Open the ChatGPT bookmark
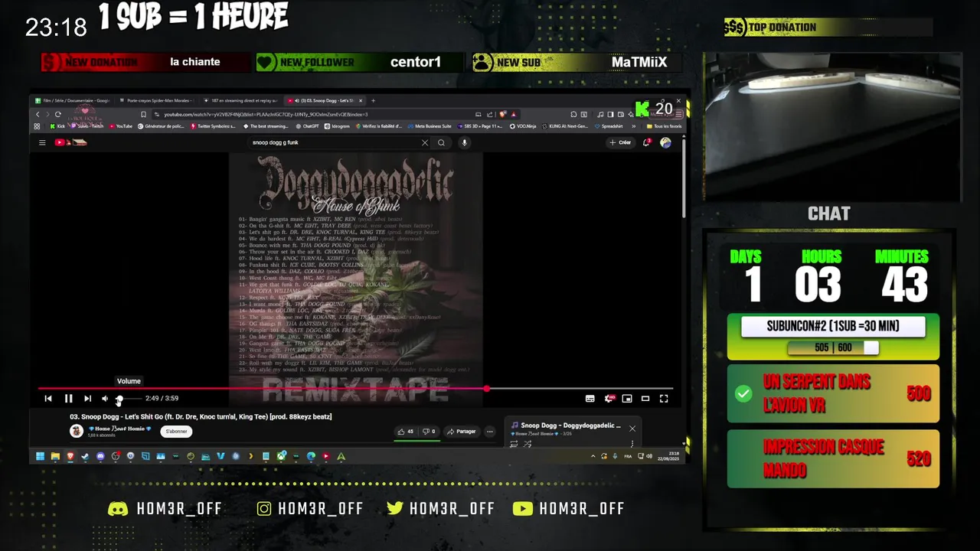The image size is (980, 551). (x=307, y=126)
